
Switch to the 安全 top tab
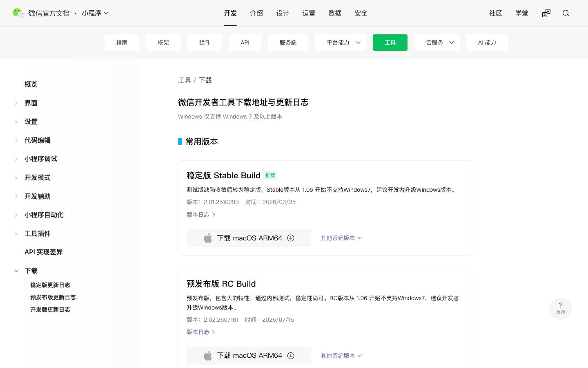click(361, 13)
